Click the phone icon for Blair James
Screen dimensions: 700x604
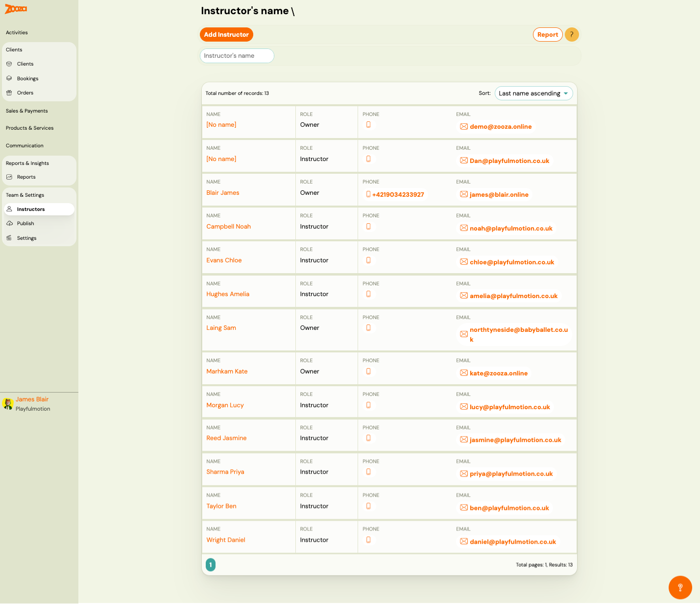(x=368, y=194)
